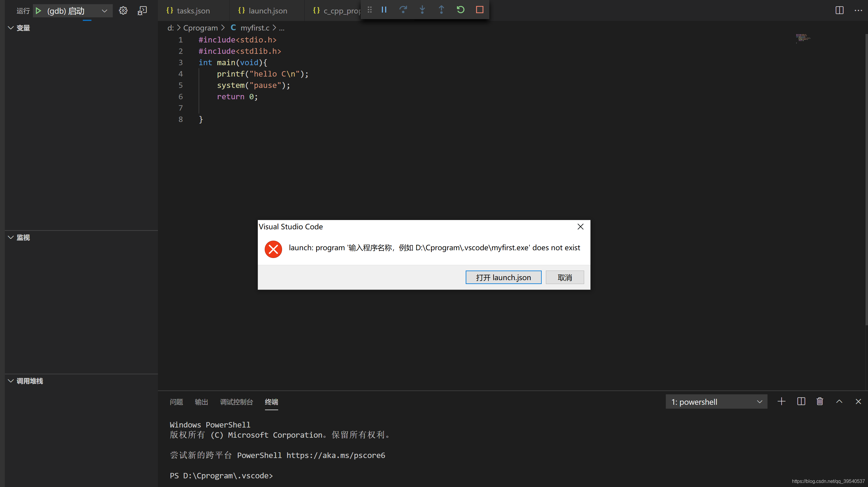This screenshot has width=868, height=487.
Task: Click the Step Over debug icon
Action: [x=403, y=10]
